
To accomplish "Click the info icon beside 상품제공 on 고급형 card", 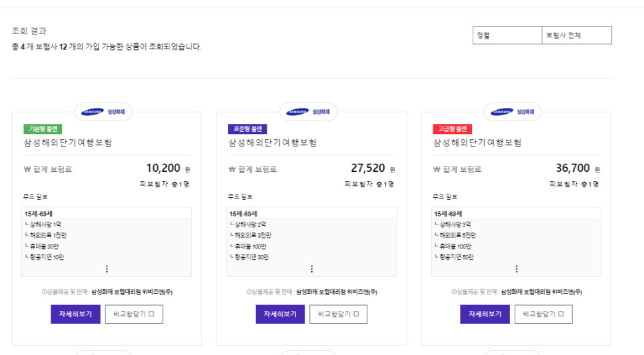I will pos(453,292).
